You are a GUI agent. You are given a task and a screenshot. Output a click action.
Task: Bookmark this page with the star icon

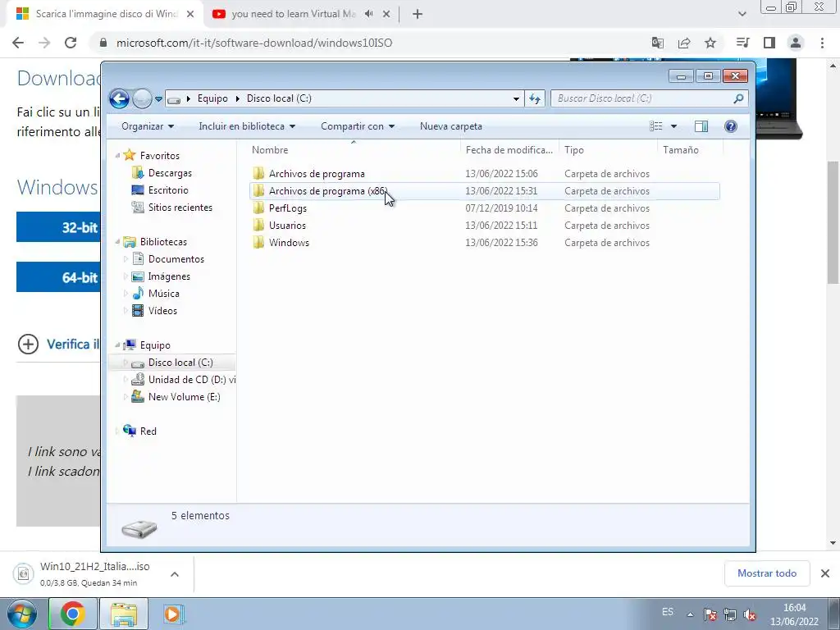(710, 43)
